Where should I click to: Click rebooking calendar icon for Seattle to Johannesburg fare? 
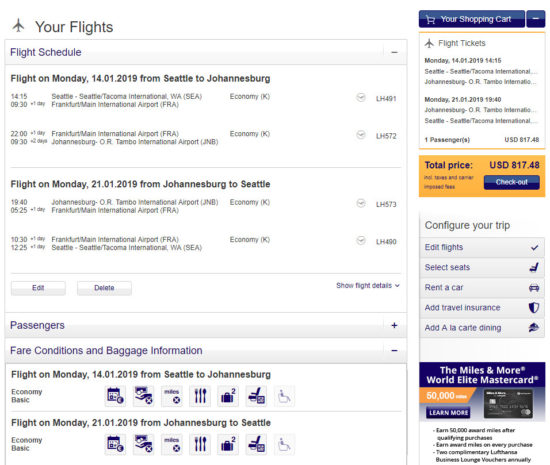[115, 396]
